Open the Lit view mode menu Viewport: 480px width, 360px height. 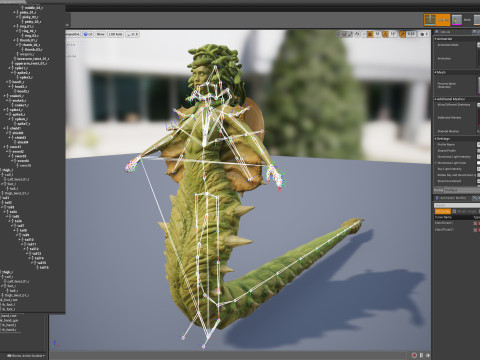[88, 34]
